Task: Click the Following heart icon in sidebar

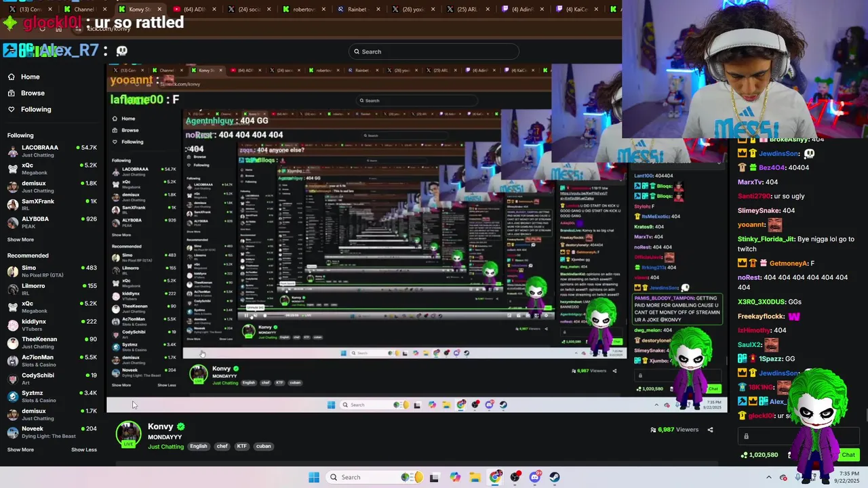Action: 12,109
